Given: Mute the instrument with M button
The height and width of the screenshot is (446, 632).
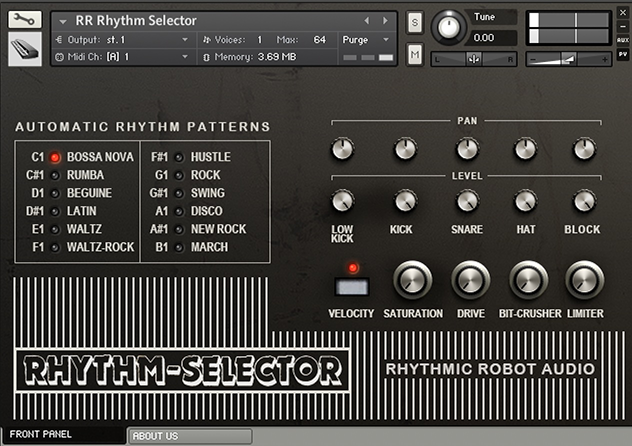Looking at the screenshot, I should point(414,55).
